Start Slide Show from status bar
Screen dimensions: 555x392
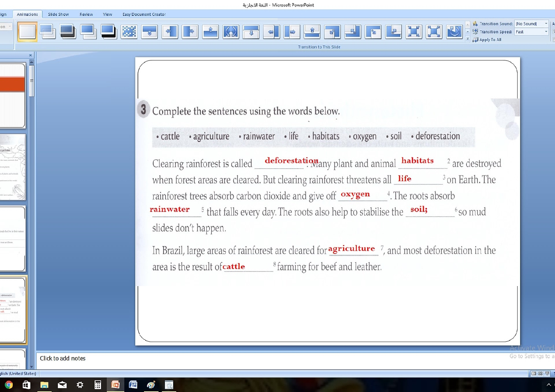coord(547,374)
